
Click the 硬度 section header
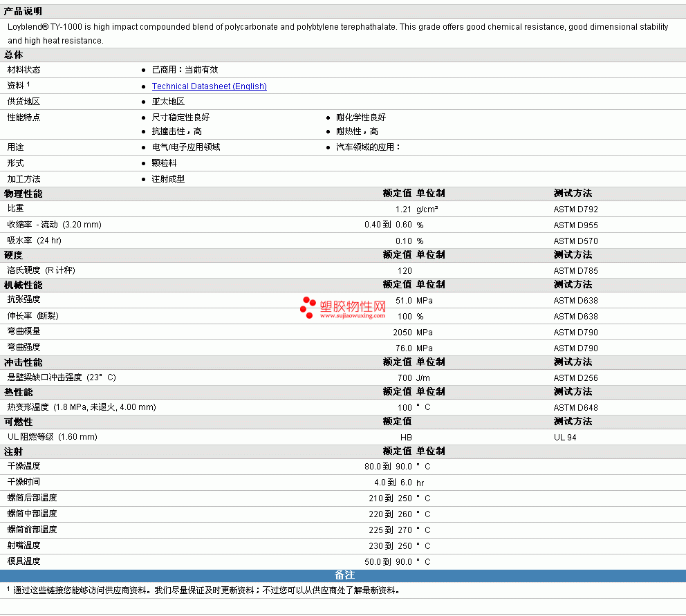pyautogui.click(x=14, y=255)
